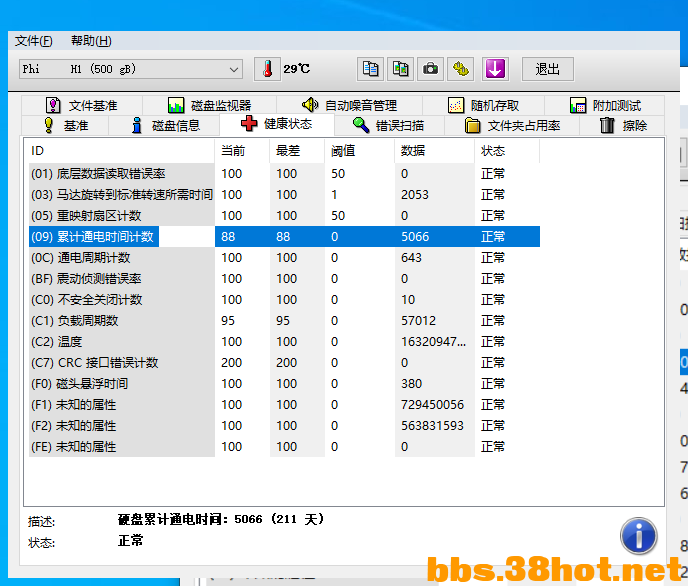Switch to the 错误扫描 tab
Image resolution: width=688 pixels, height=586 pixels.
389,126
